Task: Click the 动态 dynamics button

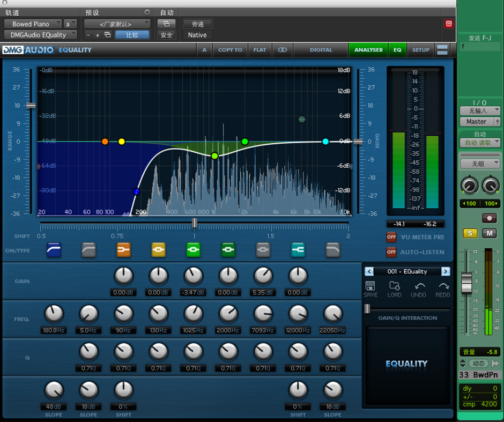Action: [479, 363]
